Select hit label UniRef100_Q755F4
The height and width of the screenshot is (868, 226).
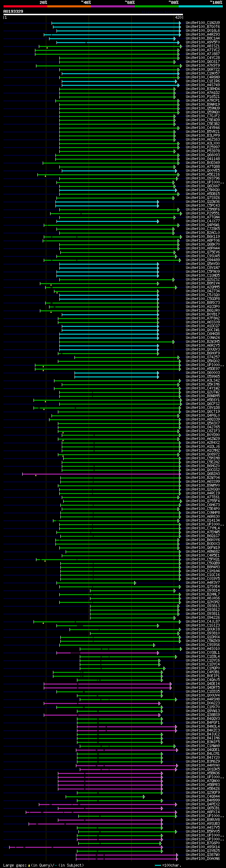(x=203, y=501)
